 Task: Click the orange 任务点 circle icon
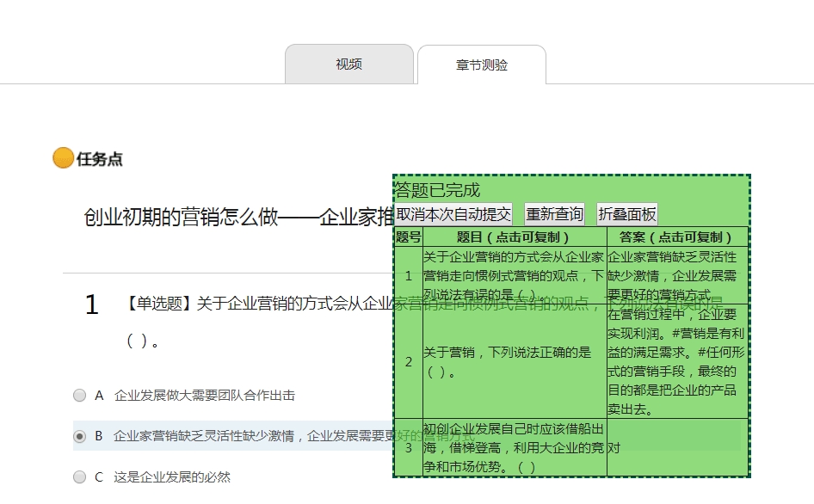tap(63, 157)
